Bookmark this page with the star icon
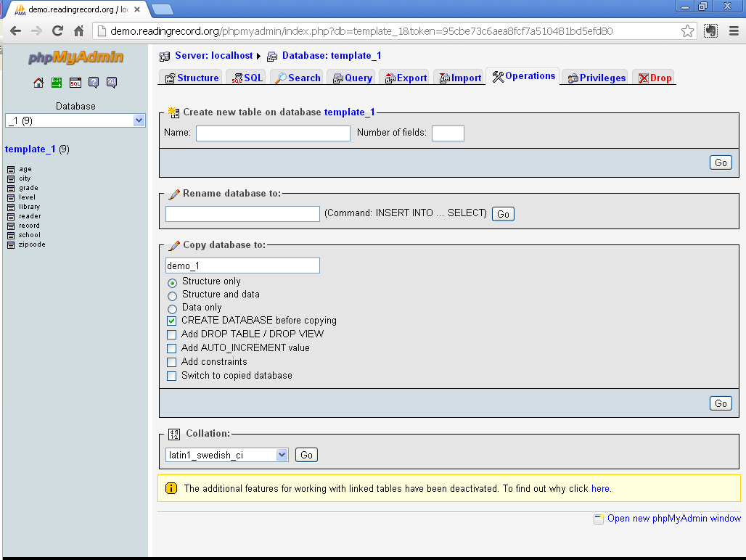This screenshot has height=560, width=746. click(x=687, y=31)
